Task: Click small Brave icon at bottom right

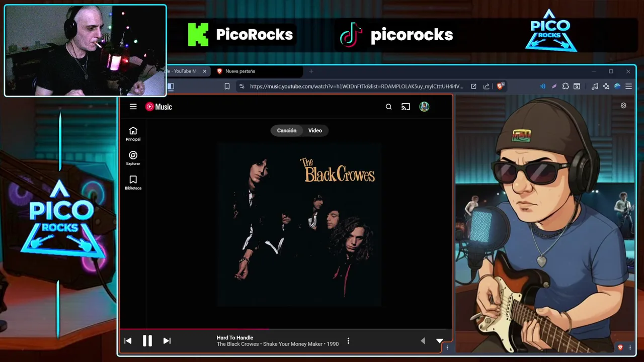Action: pyautogui.click(x=620, y=347)
